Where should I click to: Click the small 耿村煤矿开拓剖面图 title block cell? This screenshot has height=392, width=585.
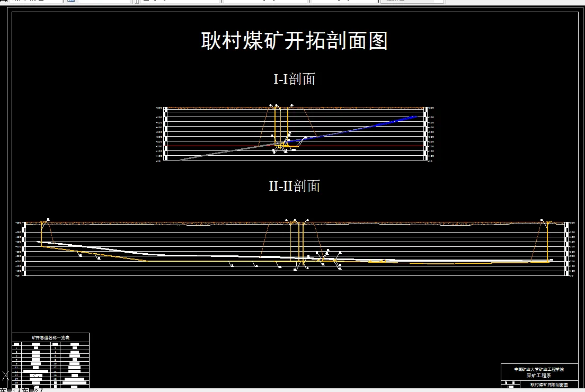[x=549, y=385]
